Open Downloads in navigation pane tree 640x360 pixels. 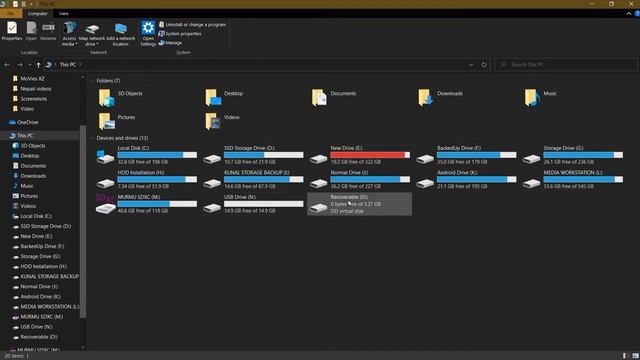pyautogui.click(x=33, y=176)
